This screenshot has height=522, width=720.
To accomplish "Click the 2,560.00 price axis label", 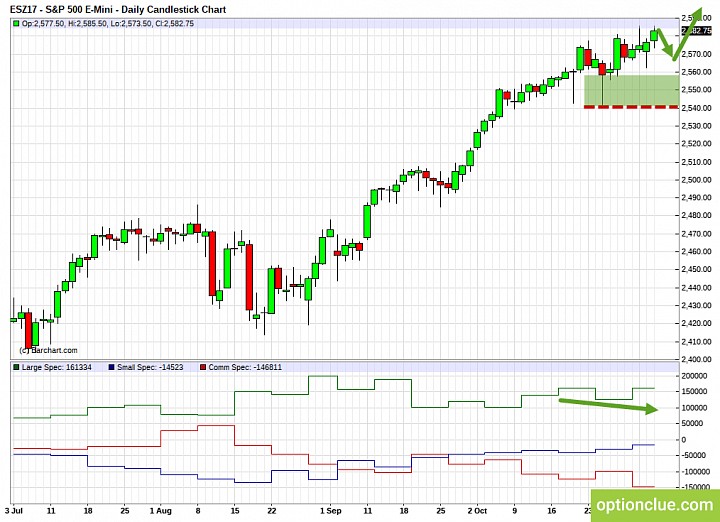I will 696,72.
